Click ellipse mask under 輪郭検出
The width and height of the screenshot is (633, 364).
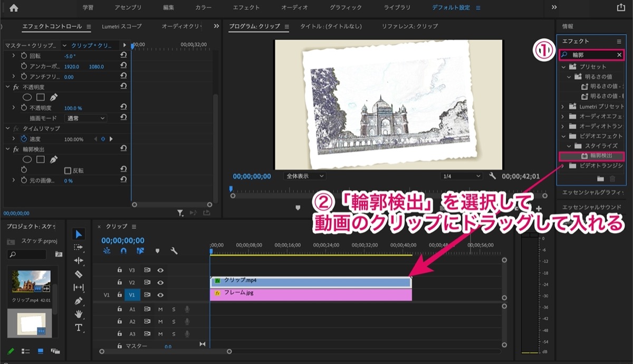27,159
